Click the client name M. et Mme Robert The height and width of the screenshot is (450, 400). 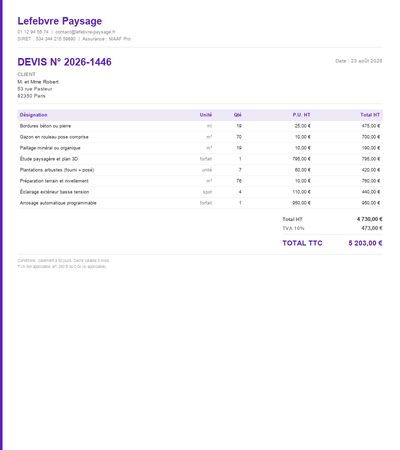coord(38,82)
